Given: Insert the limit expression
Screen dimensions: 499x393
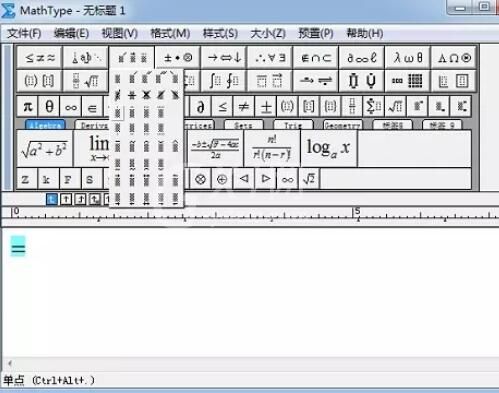Looking at the screenshot, I should (x=92, y=149).
